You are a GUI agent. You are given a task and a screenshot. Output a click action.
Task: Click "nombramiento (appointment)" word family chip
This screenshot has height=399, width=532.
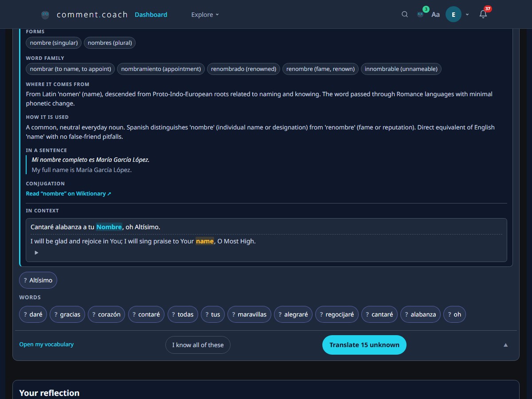coord(161,69)
